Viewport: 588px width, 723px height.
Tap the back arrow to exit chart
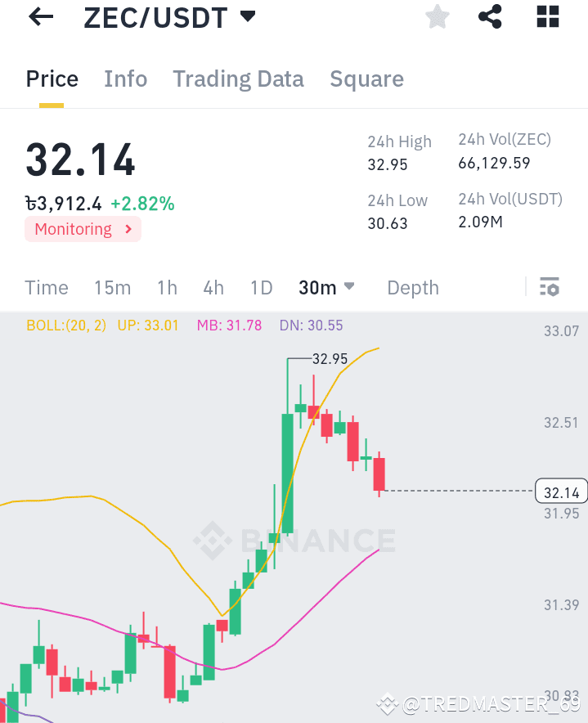[x=39, y=17]
